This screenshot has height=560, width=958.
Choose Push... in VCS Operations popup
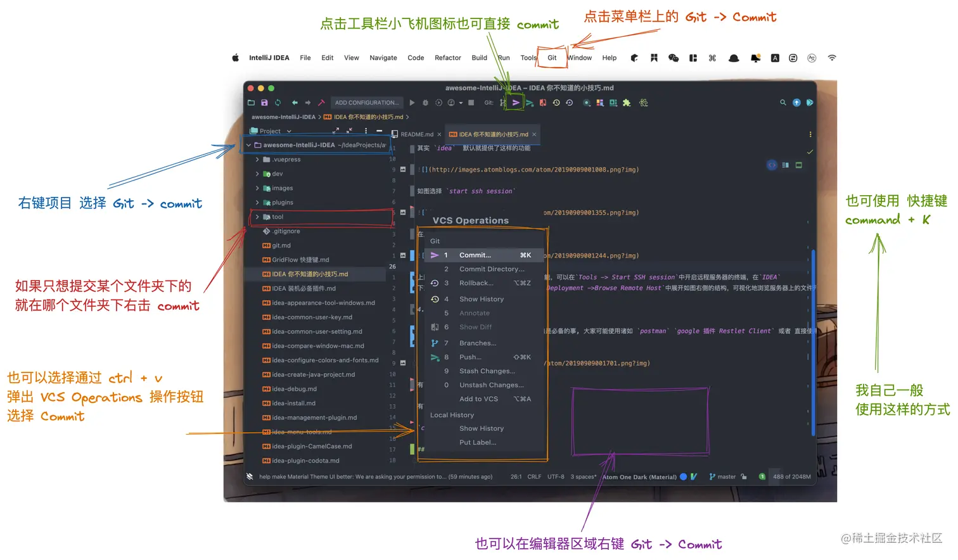[485, 357]
